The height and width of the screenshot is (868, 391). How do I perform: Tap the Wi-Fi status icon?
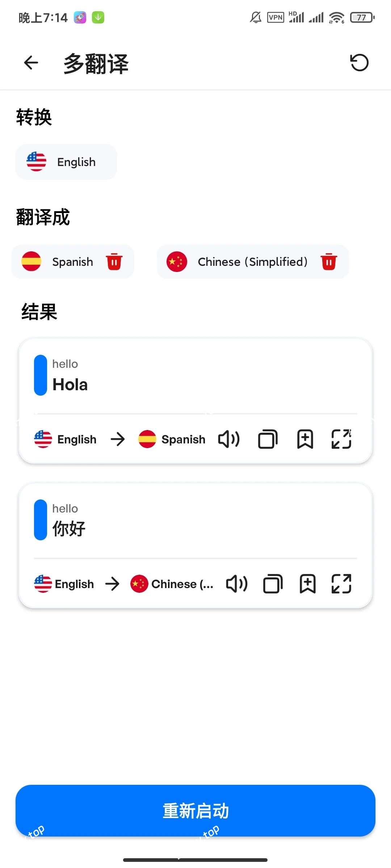point(337,17)
